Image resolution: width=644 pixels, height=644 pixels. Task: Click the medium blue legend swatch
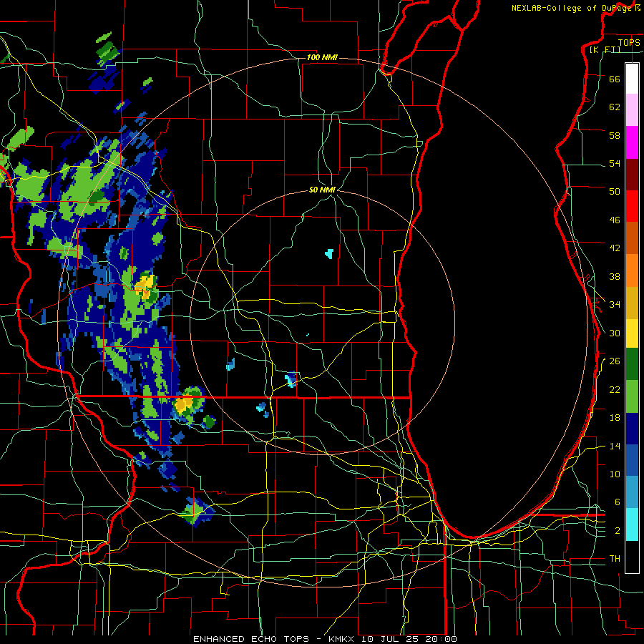[x=632, y=460]
